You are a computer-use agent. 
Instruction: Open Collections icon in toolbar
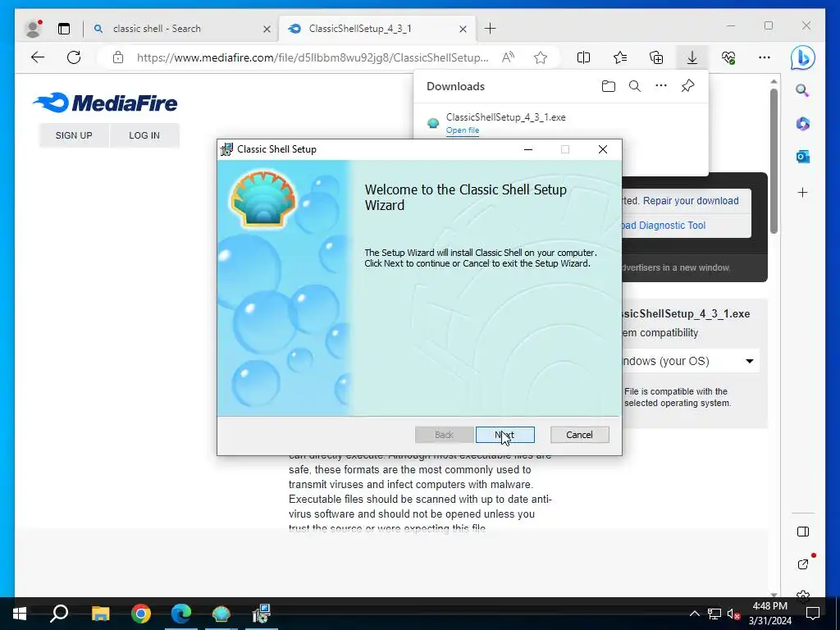[x=656, y=57]
